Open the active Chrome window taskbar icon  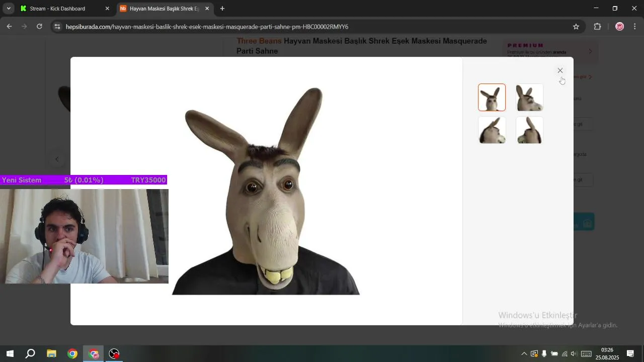[94, 354]
